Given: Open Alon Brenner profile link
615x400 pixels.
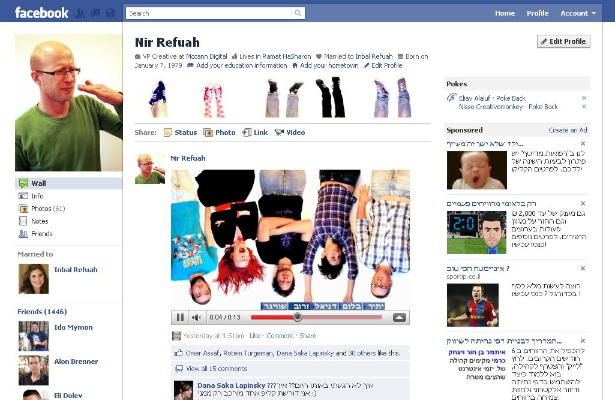Looking at the screenshot, I should click(x=76, y=361).
